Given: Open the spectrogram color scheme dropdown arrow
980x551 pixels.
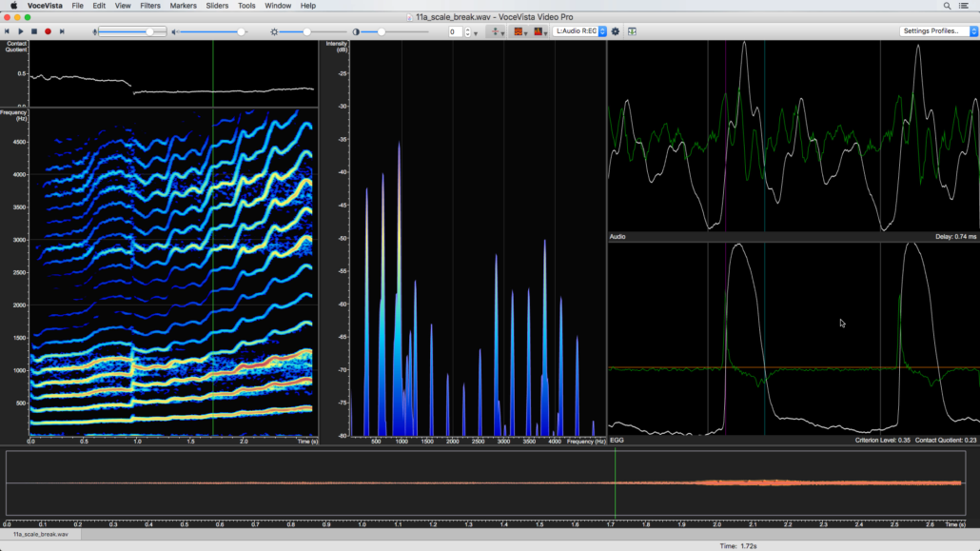Looking at the screenshot, I should click(526, 33).
